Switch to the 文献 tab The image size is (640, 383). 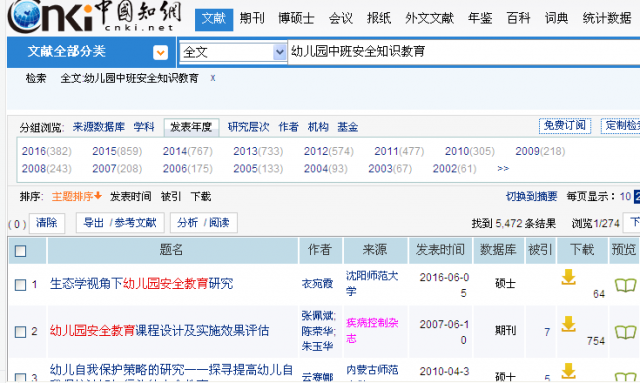point(214,19)
